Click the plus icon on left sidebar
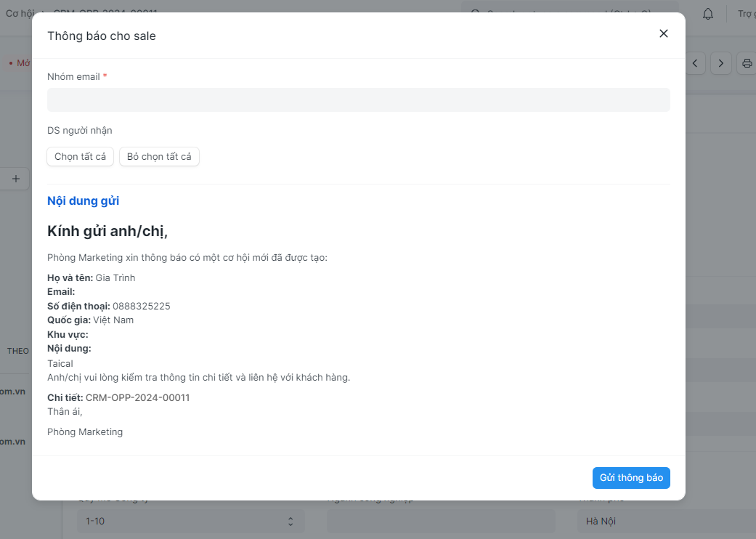 15,179
